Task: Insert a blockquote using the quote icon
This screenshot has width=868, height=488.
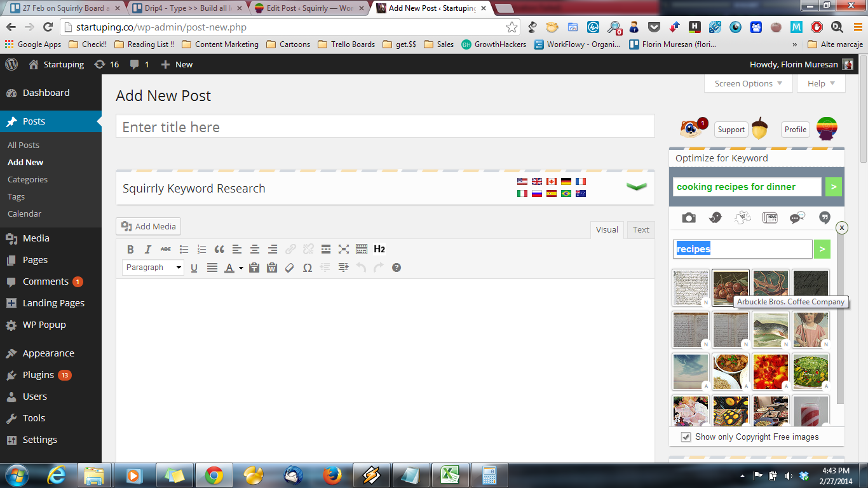Action: coord(219,249)
